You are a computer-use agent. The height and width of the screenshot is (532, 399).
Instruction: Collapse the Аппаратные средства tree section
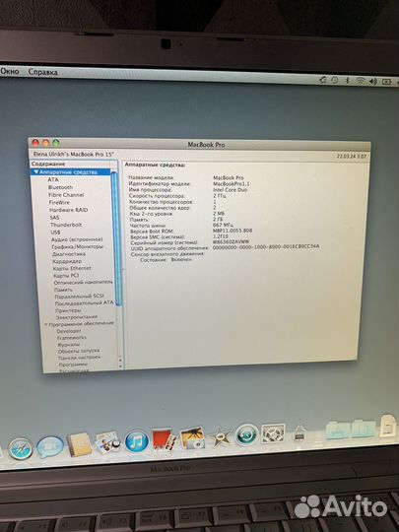[36, 172]
